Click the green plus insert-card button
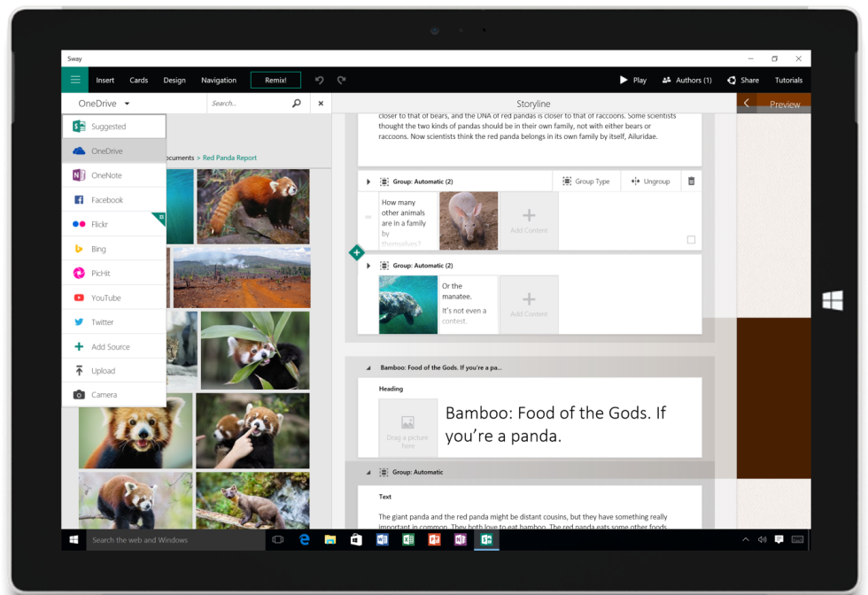 357,252
